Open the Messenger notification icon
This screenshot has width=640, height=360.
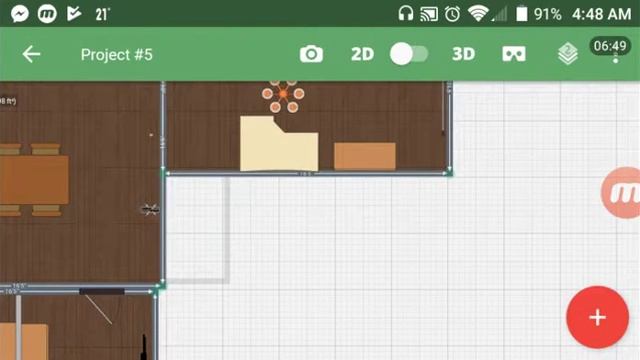[20, 14]
